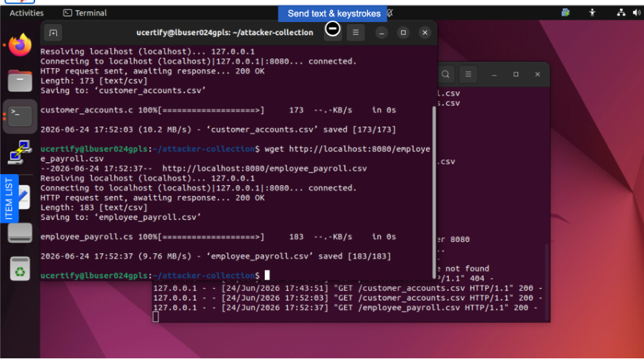644x359 pixels.
Task: Open the text editor dock icon
Action: point(25,197)
